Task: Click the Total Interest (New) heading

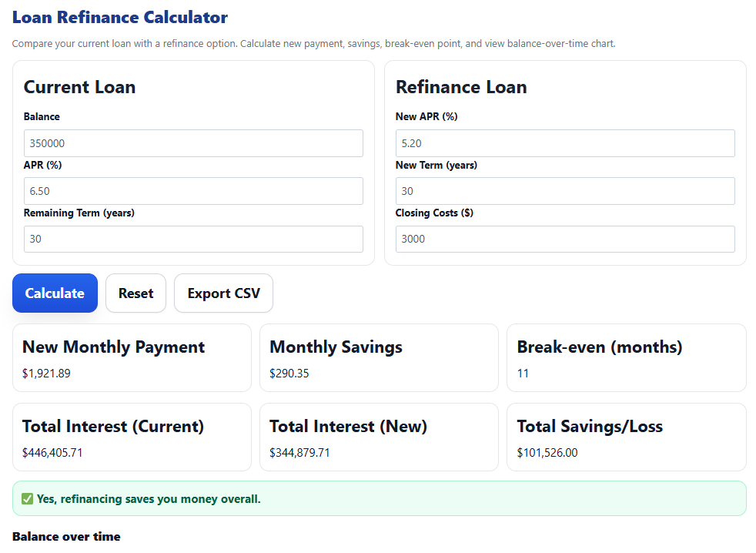Action: [348, 426]
